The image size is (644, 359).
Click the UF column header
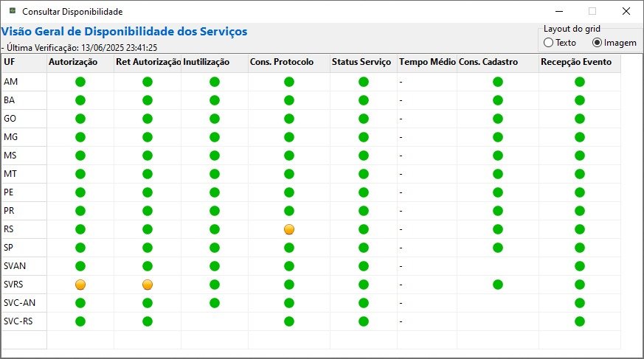[24, 63]
